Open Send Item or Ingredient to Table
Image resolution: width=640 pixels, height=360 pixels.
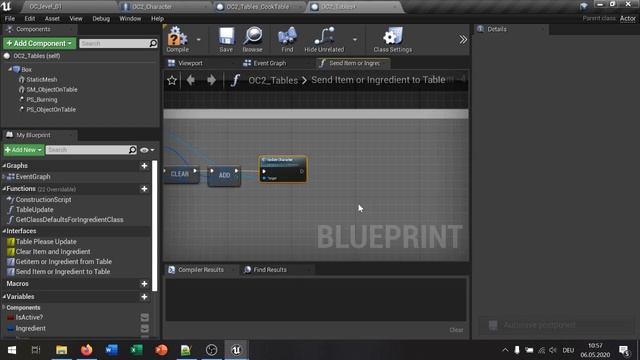63,272
